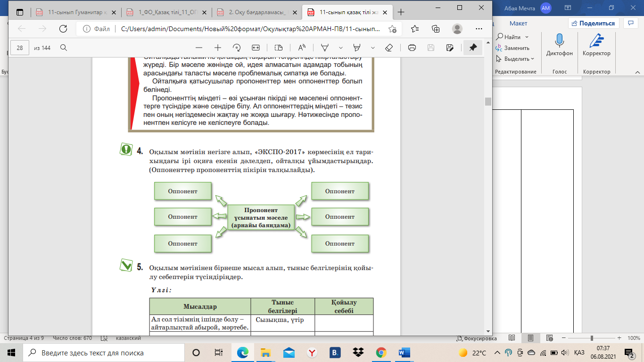Select the PDF Draw pen tool
The height and width of the screenshot is (362, 644).
point(325,48)
